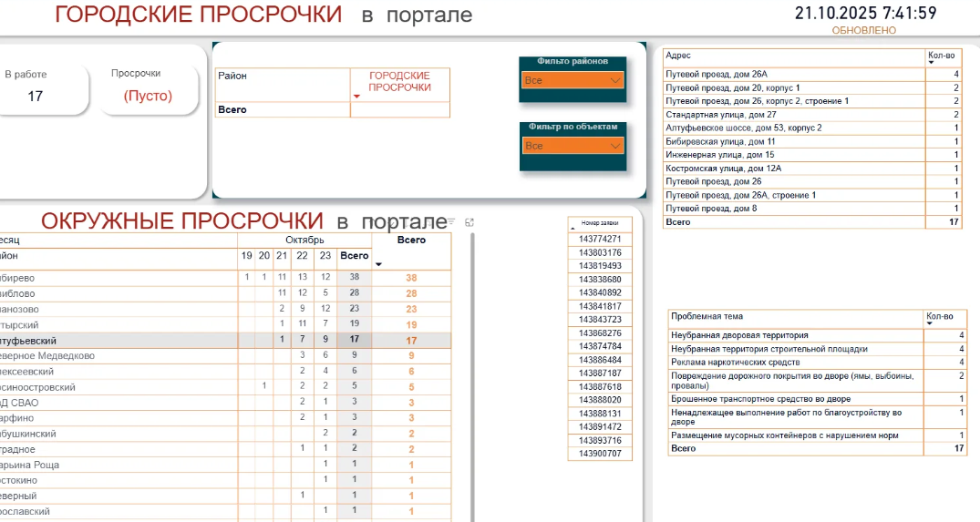This screenshot has width=980, height=522.
Task: Select the Октябрь month header
Action: tap(304, 240)
